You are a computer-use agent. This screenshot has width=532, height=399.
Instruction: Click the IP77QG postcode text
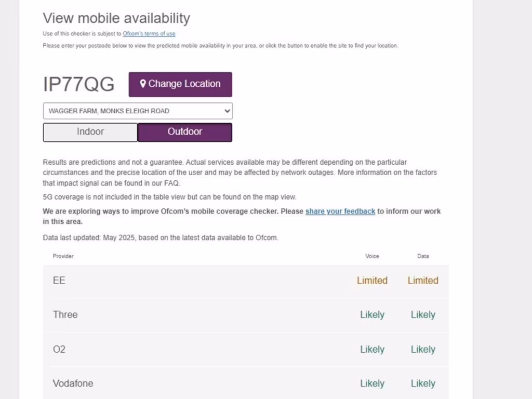(79, 84)
